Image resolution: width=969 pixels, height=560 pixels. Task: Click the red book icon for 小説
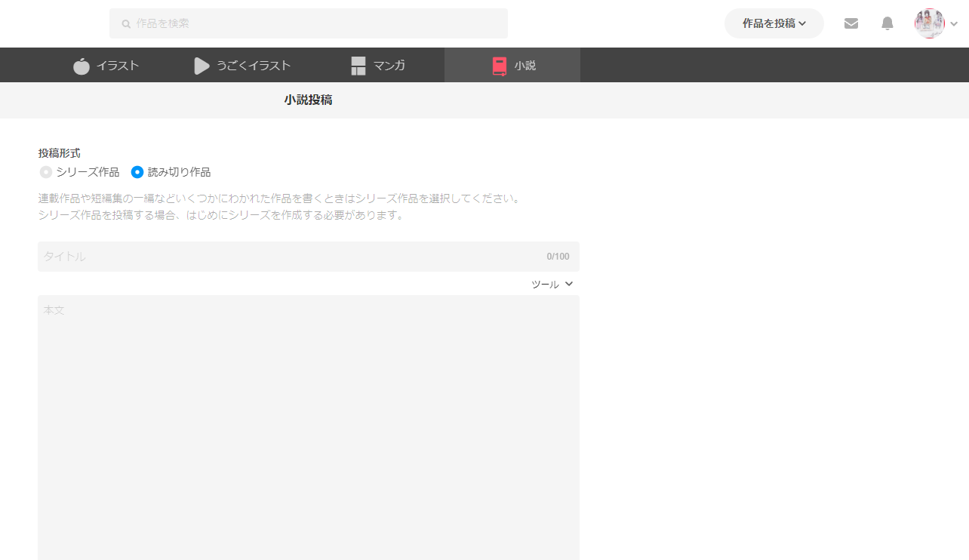pos(500,66)
